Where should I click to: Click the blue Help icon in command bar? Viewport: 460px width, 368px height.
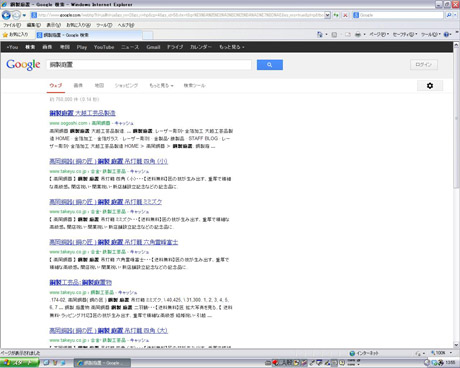click(x=447, y=34)
